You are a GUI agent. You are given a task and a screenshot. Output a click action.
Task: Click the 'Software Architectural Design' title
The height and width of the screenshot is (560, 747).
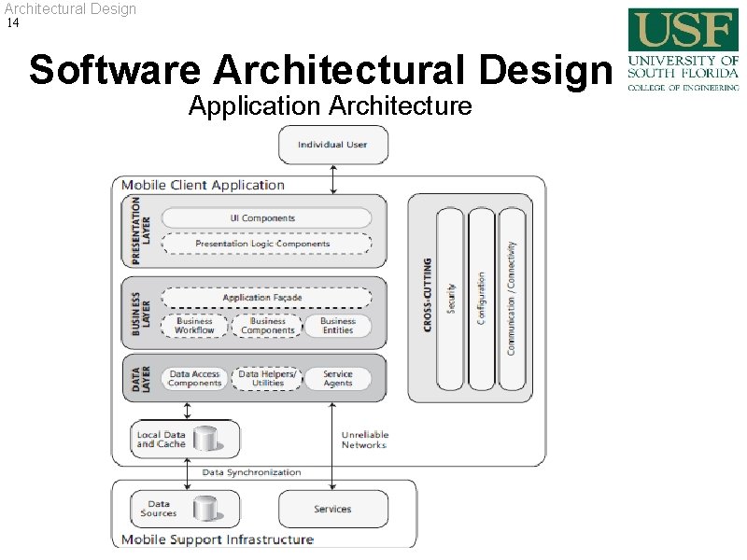click(321, 69)
